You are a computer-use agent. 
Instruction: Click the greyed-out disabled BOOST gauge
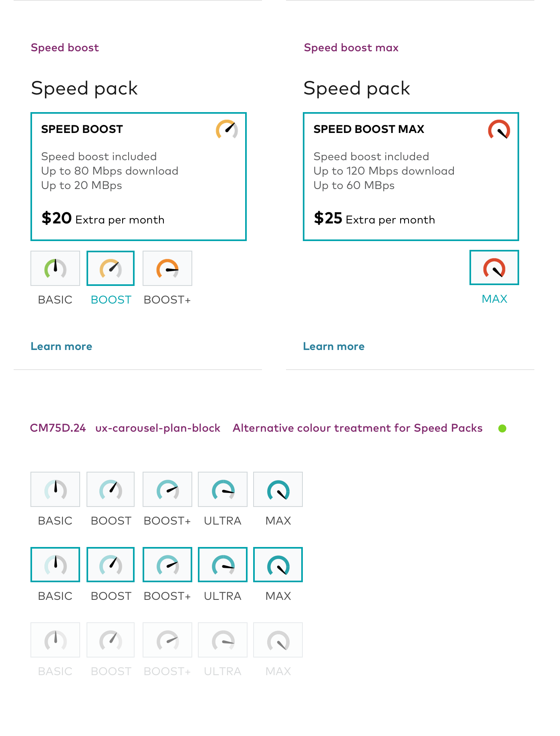(111, 640)
